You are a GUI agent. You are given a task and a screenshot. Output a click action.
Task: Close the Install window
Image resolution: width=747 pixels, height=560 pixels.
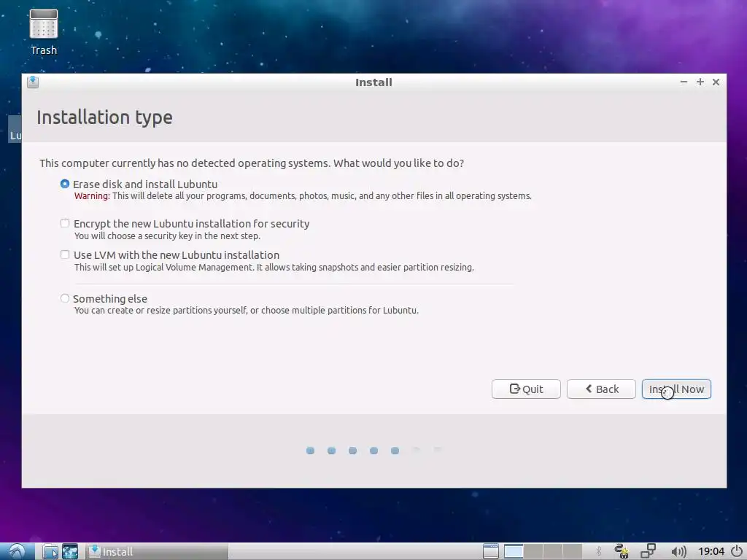tap(716, 82)
